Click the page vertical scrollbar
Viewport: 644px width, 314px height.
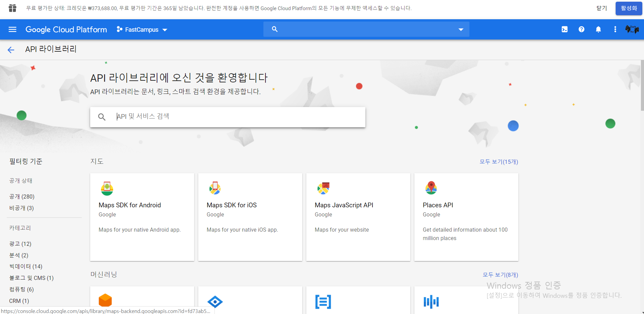tap(642, 85)
